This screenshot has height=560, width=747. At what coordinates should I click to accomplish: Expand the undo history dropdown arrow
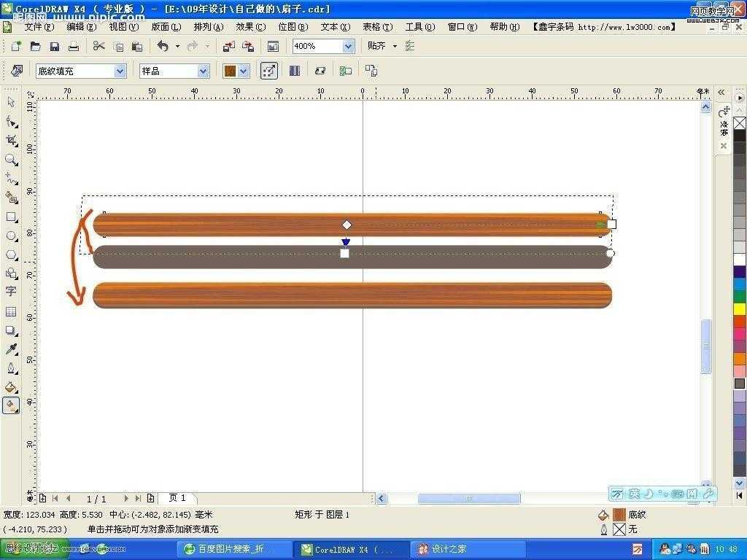coord(178,46)
